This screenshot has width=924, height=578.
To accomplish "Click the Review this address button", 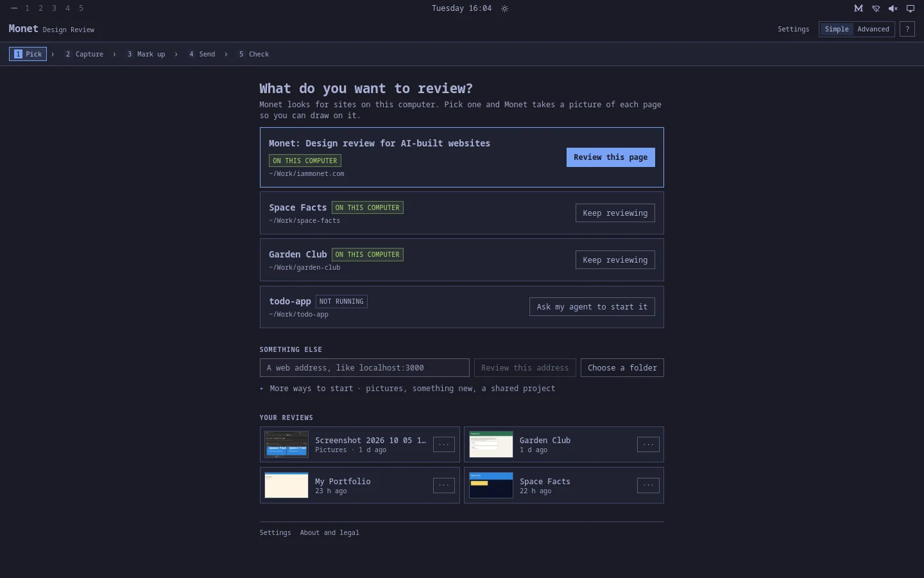I will pyautogui.click(x=525, y=368).
